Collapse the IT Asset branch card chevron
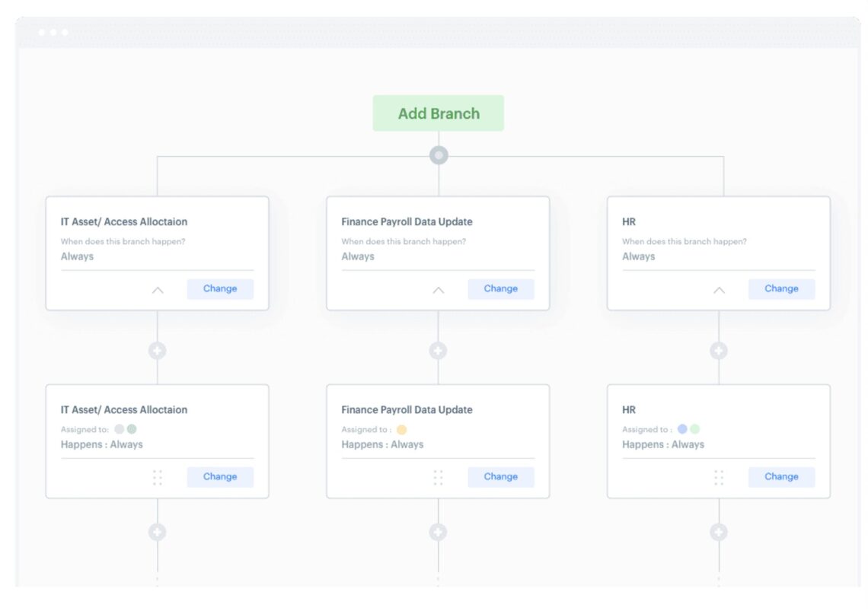The height and width of the screenshot is (614, 868). coord(158,290)
